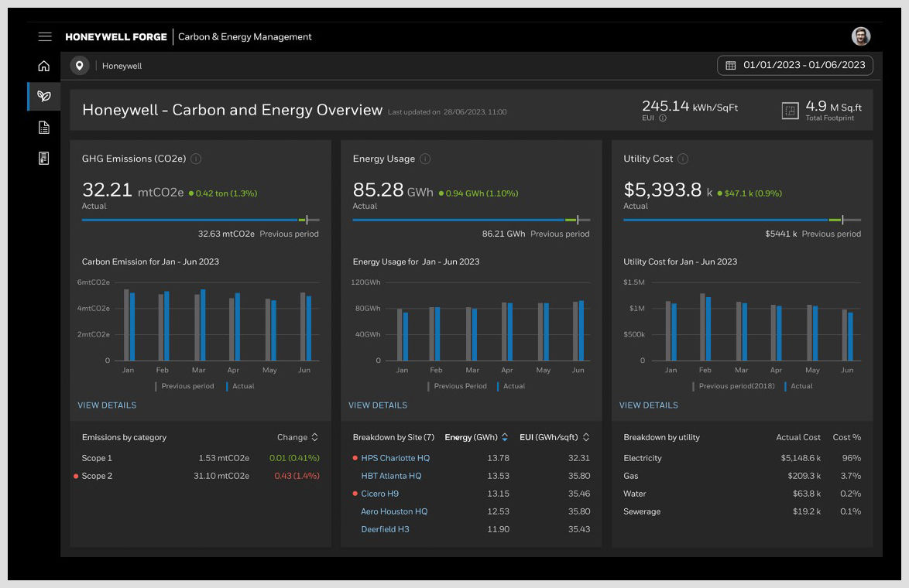Screen dimensions: 909x588
Task: Select the leaf sustainability icon in the sidebar
Action: point(44,96)
